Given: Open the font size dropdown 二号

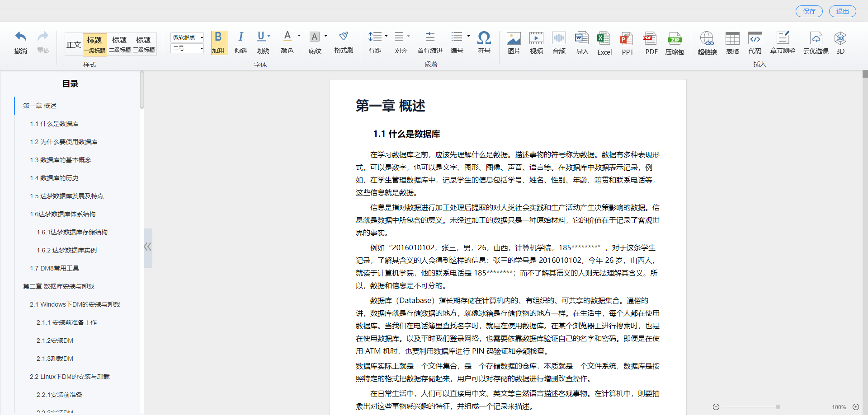Looking at the screenshot, I should point(187,48).
